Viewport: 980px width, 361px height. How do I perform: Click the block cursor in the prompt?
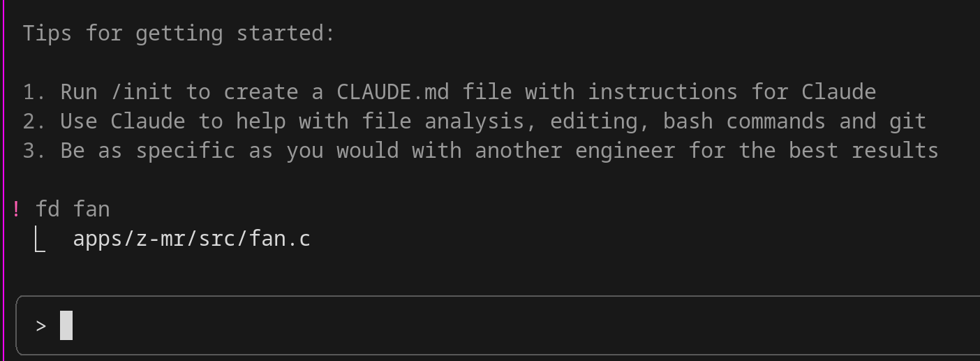[x=66, y=325]
